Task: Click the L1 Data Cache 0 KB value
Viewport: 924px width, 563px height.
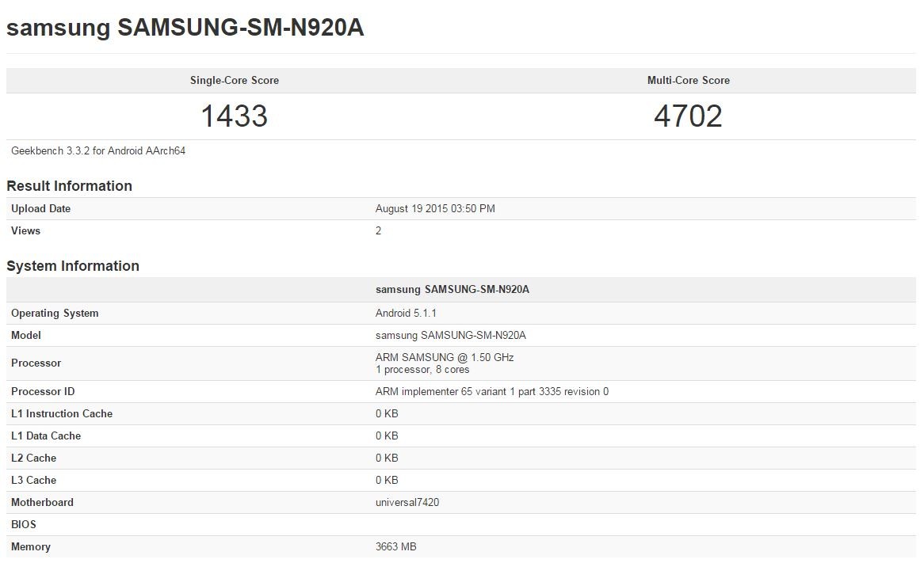Action: (388, 436)
